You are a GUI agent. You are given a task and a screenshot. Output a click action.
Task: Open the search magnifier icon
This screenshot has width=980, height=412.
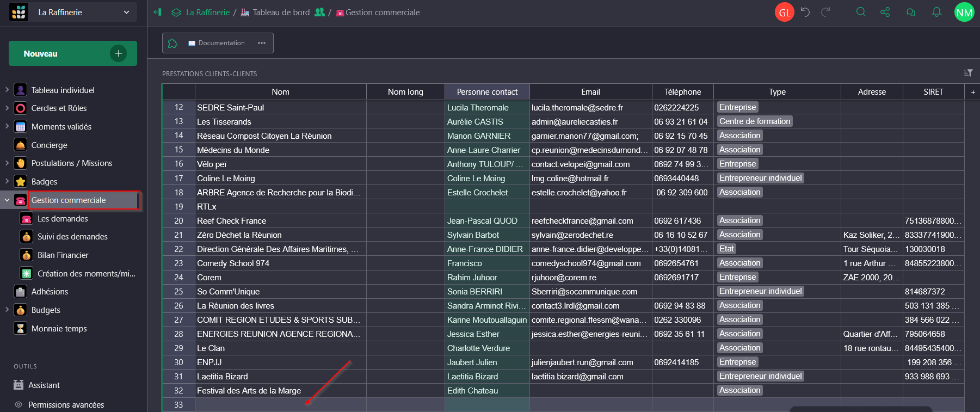pyautogui.click(x=860, y=12)
